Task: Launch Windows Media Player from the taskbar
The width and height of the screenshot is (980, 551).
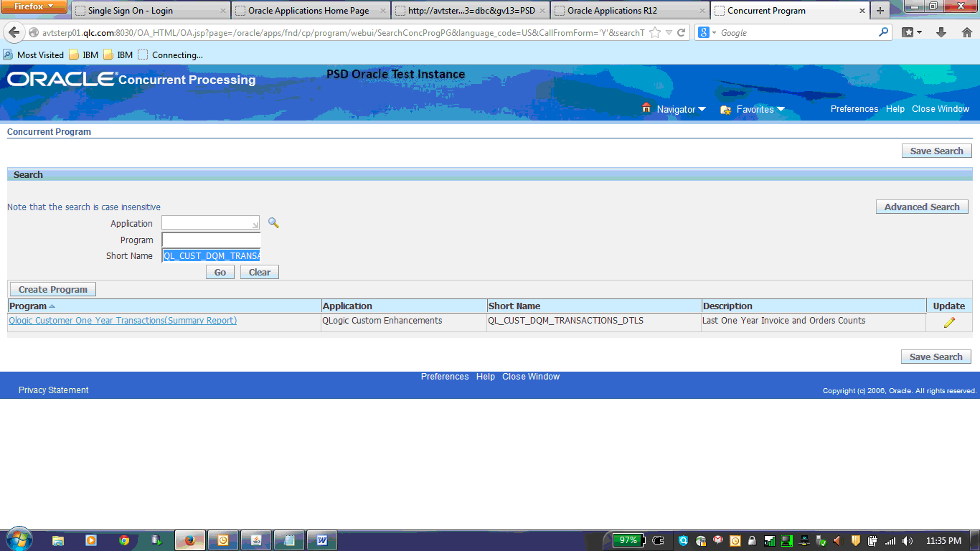Action: pyautogui.click(x=91, y=540)
